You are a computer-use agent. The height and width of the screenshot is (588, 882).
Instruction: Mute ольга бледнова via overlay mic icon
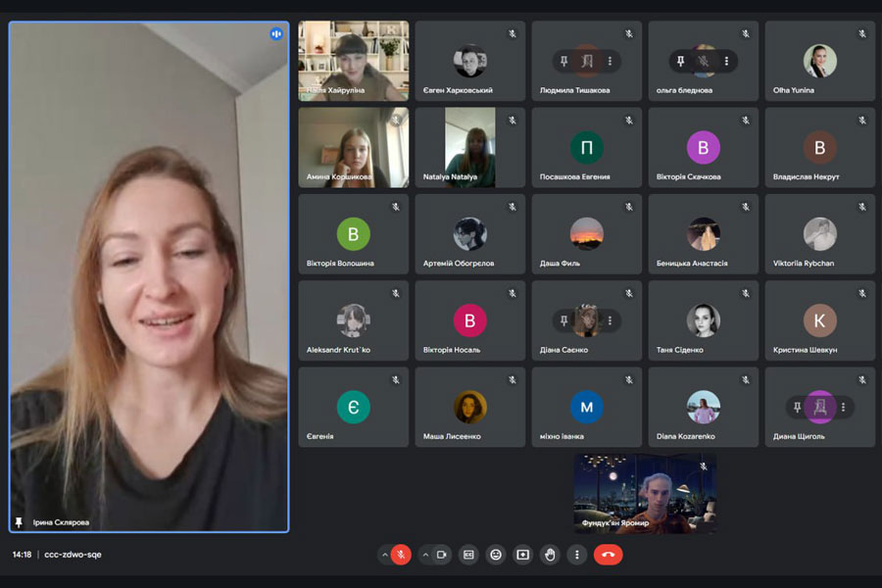pos(703,61)
